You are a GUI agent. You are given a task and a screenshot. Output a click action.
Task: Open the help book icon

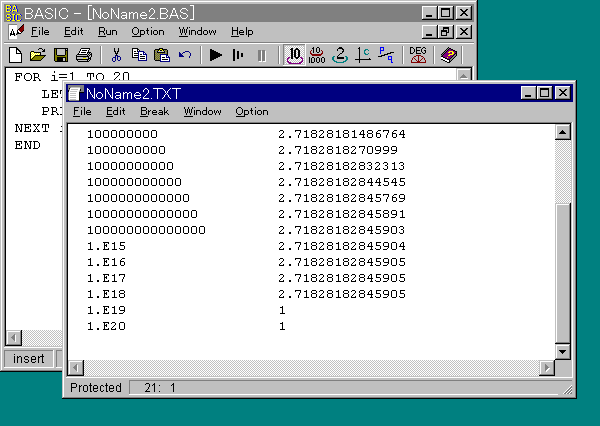click(448, 55)
